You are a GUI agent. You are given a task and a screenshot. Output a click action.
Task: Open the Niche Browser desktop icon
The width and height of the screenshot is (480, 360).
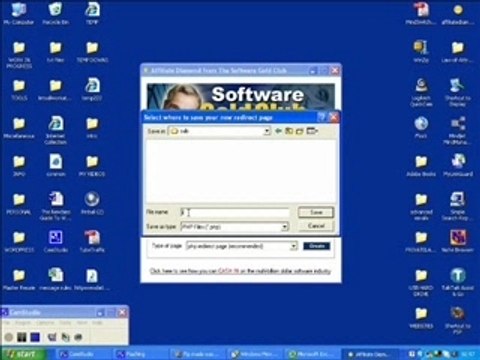point(457,242)
